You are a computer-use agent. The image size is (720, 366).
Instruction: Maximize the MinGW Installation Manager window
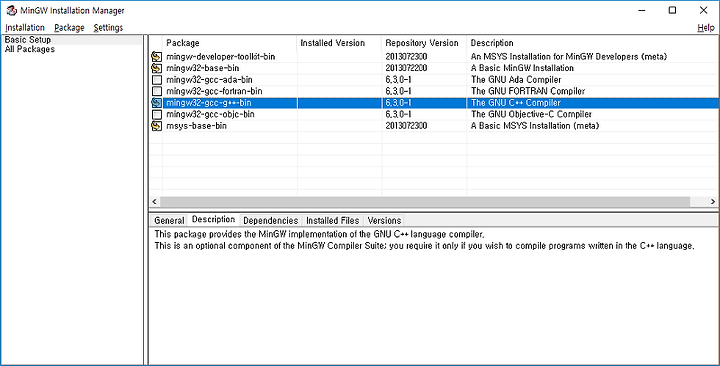tap(672, 10)
